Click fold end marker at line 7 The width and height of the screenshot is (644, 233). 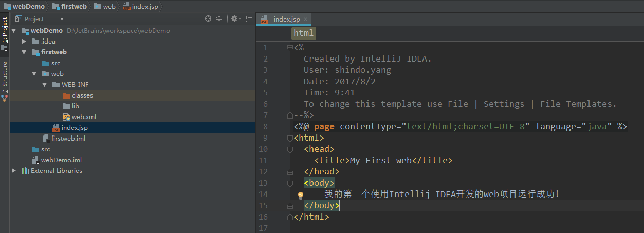point(290,115)
